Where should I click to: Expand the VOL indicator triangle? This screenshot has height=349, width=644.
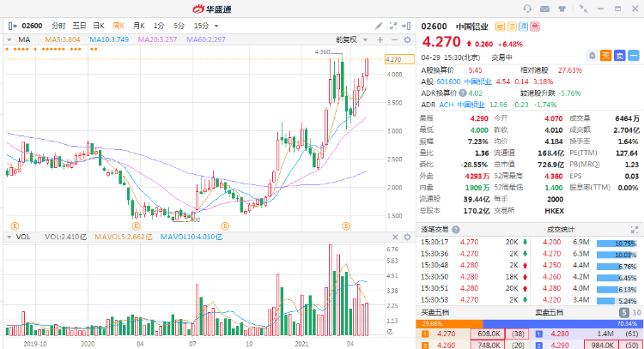pyautogui.click(x=9, y=237)
